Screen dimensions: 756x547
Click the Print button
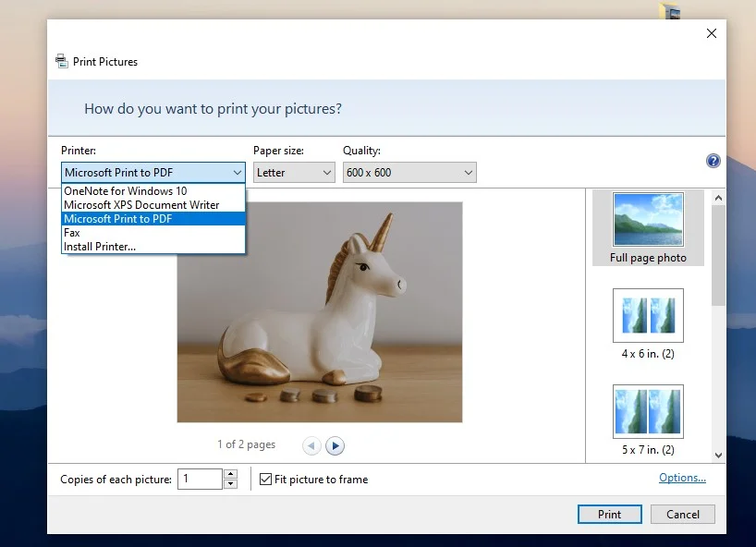(x=609, y=515)
